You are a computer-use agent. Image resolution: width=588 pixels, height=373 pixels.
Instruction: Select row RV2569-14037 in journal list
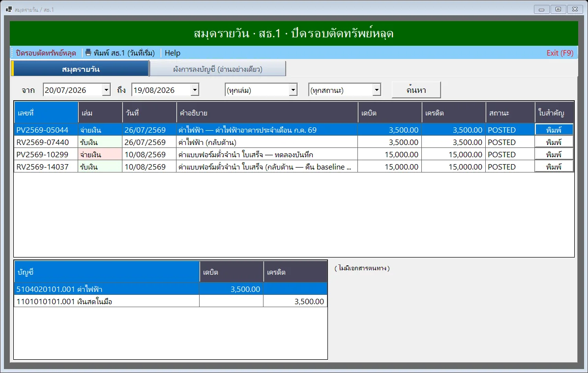294,167
